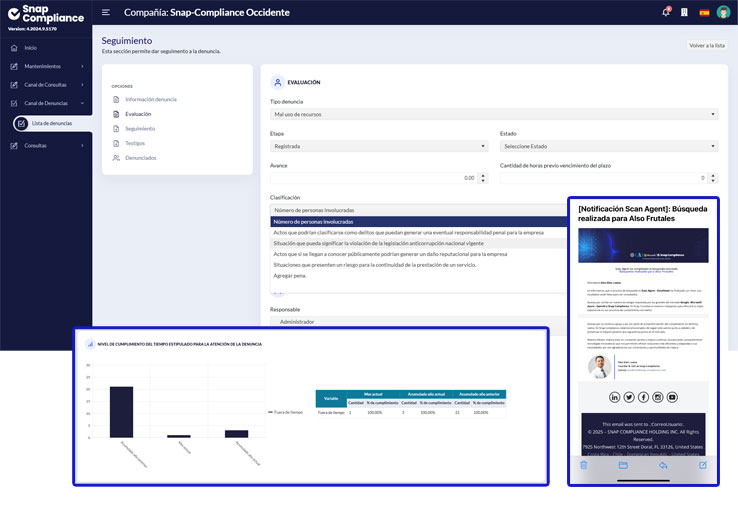Expand the Consultas menu chevron
This screenshot has height=507, width=738.
pyautogui.click(x=82, y=145)
